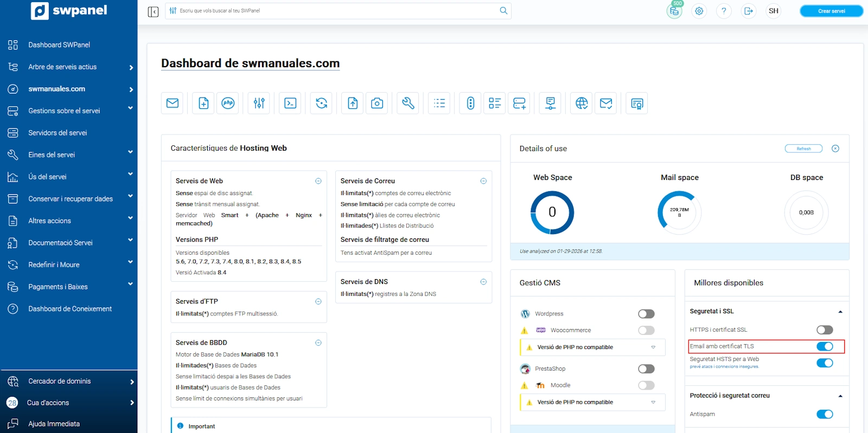Click the camera snapshot icon
Image resolution: width=868 pixels, height=433 pixels.
coord(377,103)
